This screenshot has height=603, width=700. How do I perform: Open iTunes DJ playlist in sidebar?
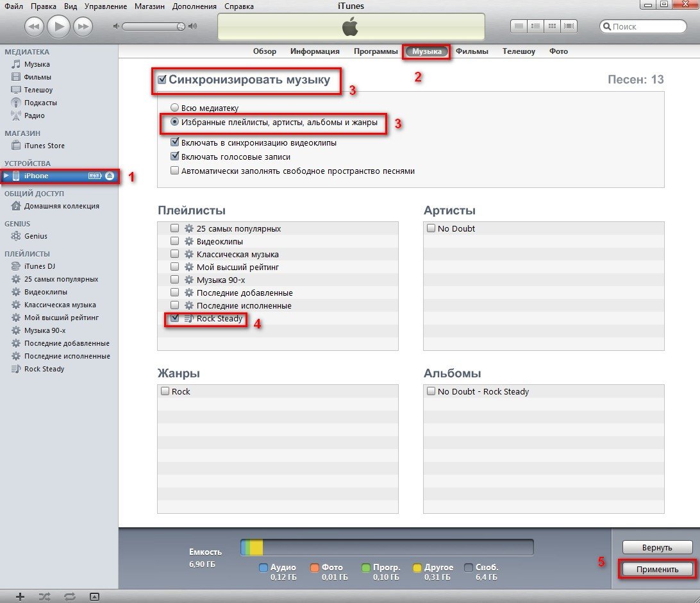39,266
